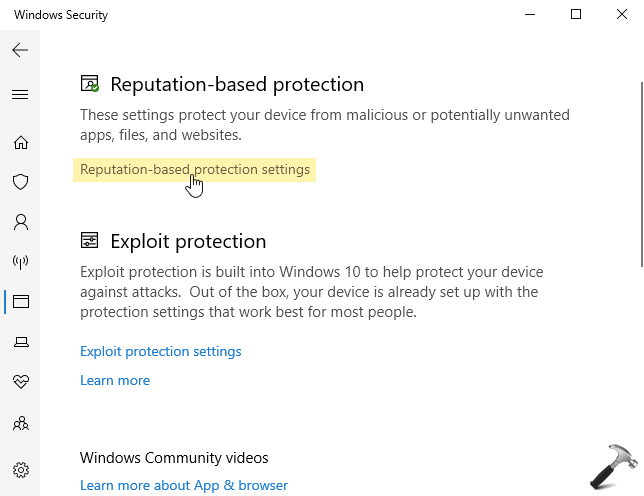Go back using the back arrow
Viewport: 644px width, 496px height.
(x=20, y=50)
